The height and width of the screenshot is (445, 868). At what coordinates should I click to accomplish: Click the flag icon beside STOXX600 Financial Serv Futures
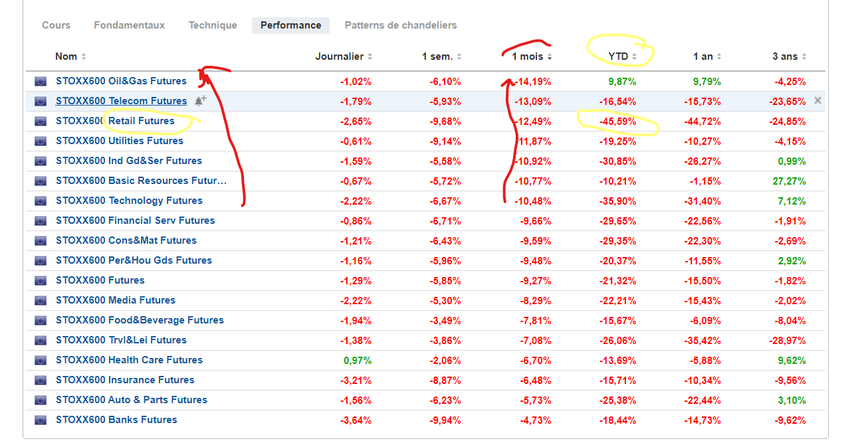tap(41, 221)
